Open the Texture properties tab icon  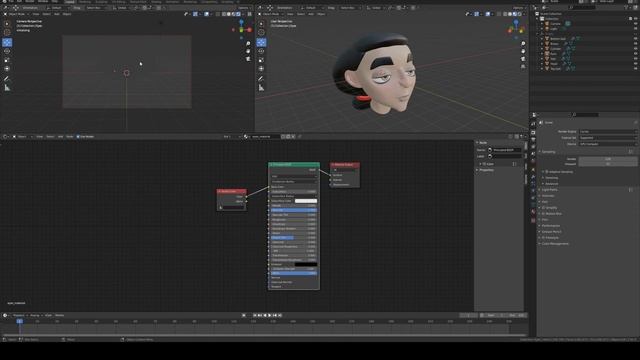(533, 220)
